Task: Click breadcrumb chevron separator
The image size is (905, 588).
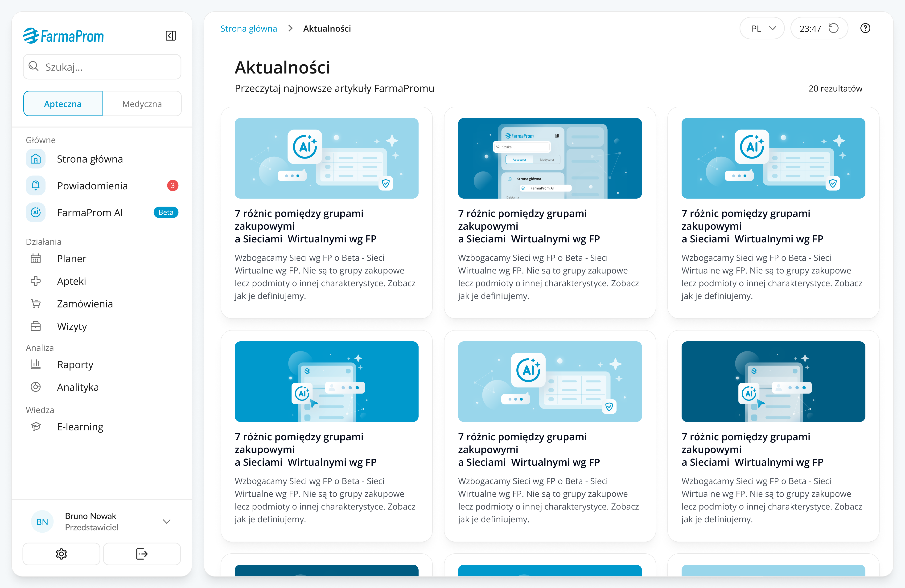Action: [291, 29]
